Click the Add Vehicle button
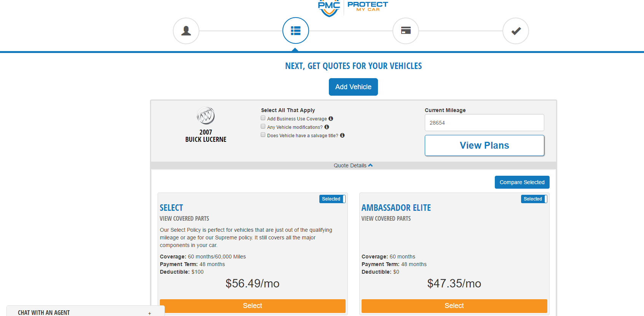This screenshot has width=644, height=316. (353, 87)
